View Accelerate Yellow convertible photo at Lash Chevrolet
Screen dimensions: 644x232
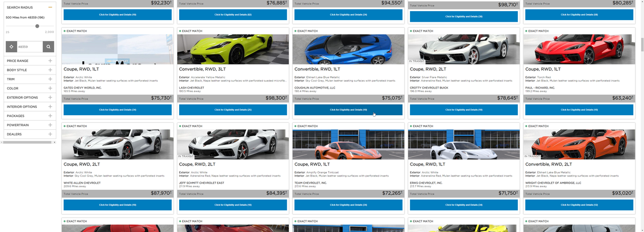[233, 49]
